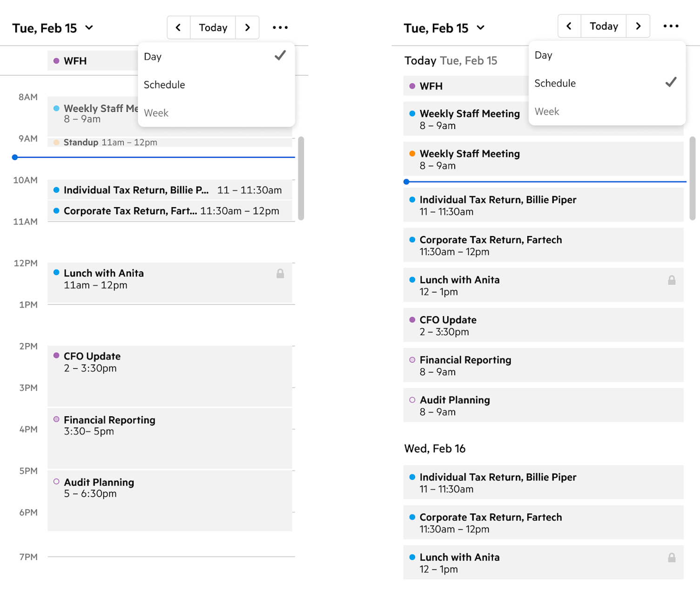Open Tuesday's Corporate Tax Return, Fartech in schedule
Image resolution: width=700 pixels, height=589 pixels.
[544, 245]
